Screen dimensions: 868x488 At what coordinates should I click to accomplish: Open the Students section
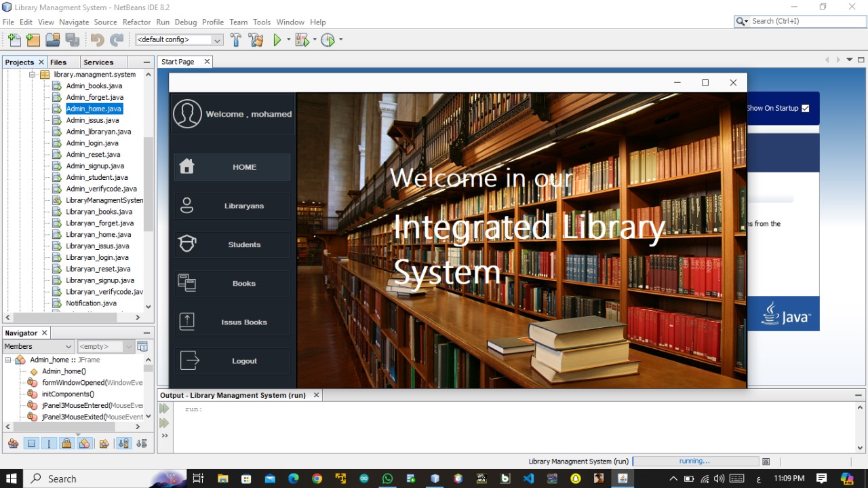[x=232, y=244]
